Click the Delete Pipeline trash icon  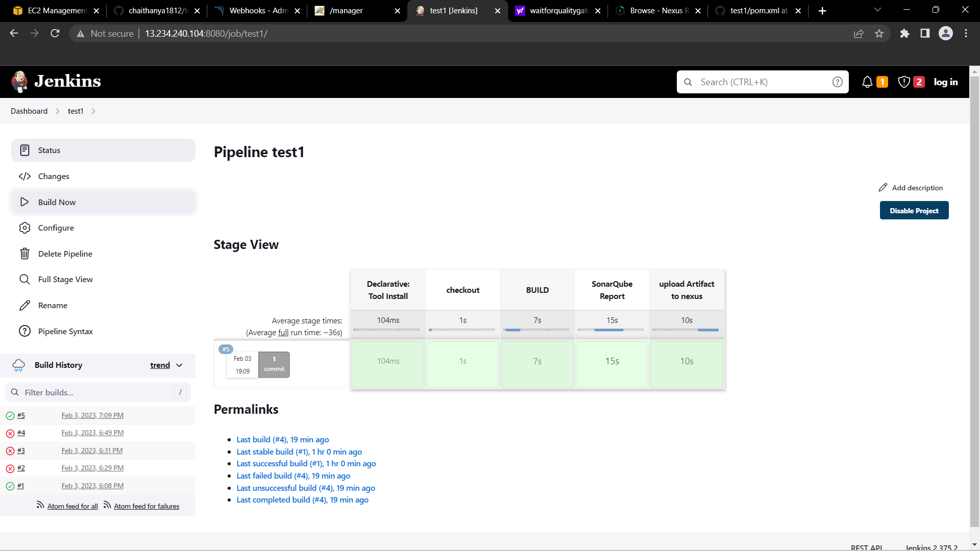(24, 254)
